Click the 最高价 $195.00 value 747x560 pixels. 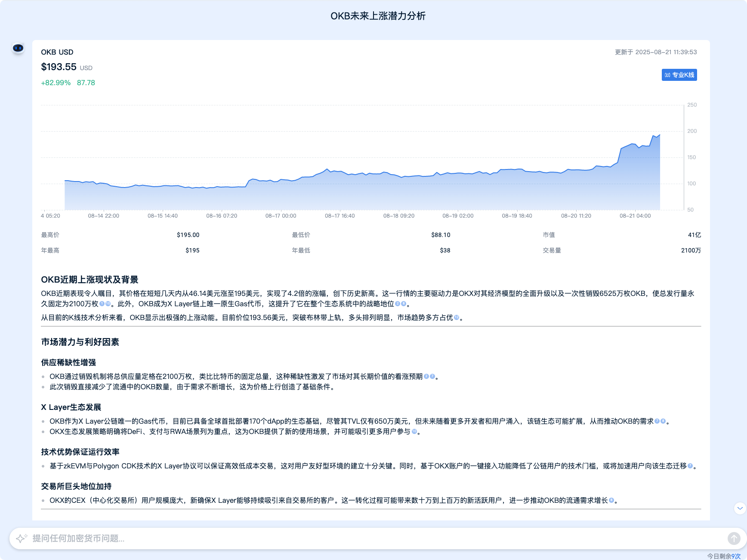point(188,235)
